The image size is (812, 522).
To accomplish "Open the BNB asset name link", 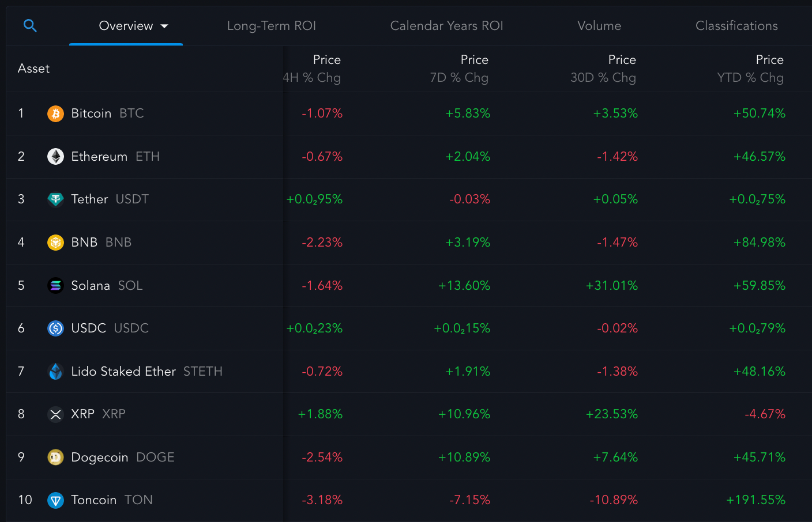I will pos(84,243).
